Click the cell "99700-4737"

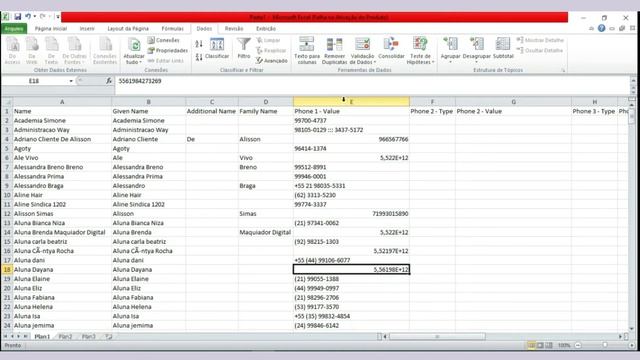351,120
